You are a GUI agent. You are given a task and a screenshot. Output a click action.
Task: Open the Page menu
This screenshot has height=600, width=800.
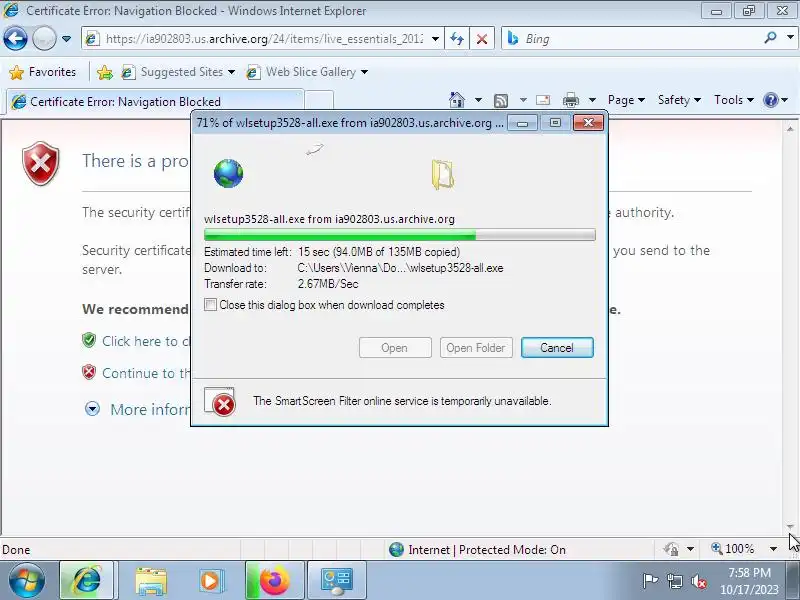click(626, 100)
